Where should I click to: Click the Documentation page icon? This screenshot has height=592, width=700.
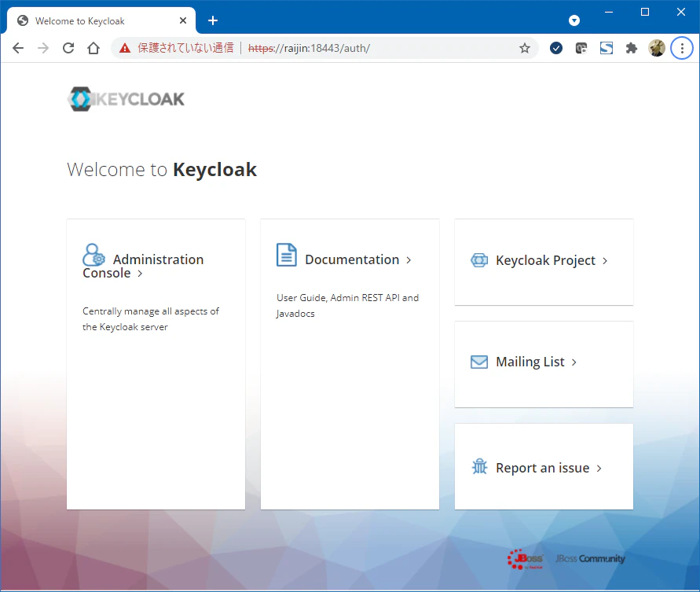tap(287, 255)
